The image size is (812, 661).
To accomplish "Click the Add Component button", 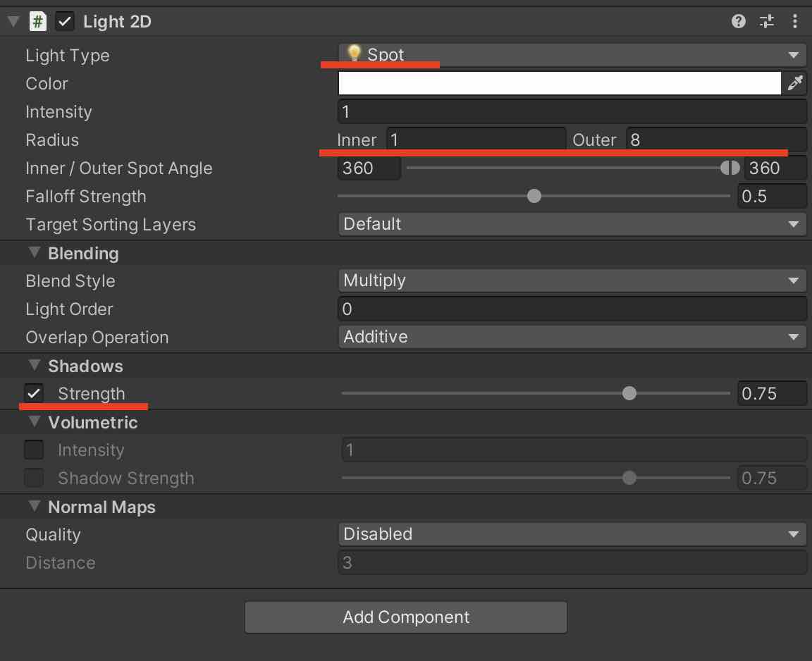I will [x=406, y=617].
